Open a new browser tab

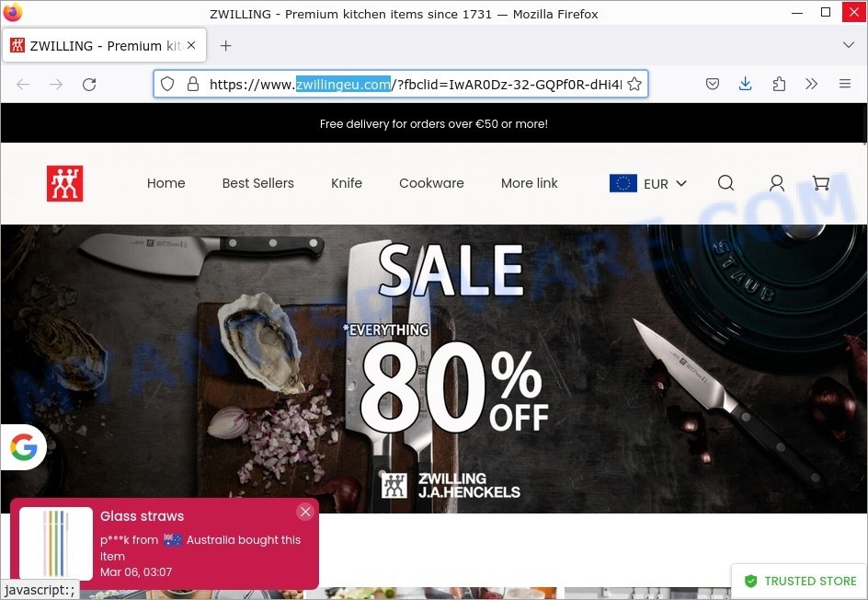pyautogui.click(x=225, y=45)
